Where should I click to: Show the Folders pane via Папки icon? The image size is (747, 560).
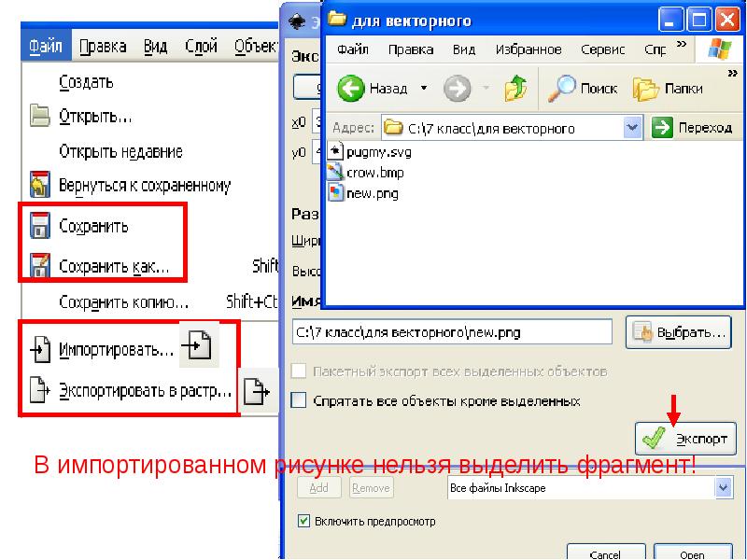click(645, 89)
